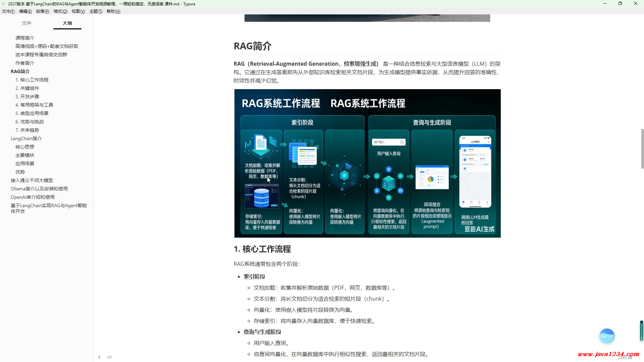This screenshot has height=362, width=644.
Task: Toggle source code mode icon
Action: point(109,357)
